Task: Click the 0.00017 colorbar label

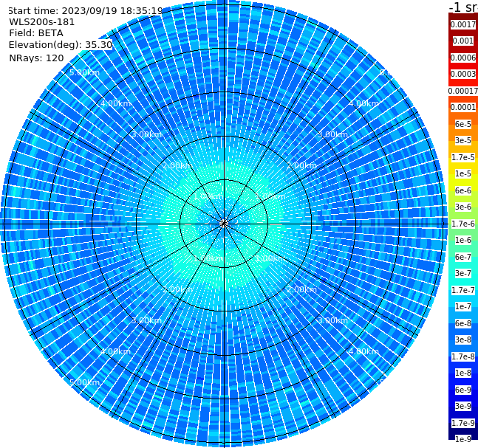Action: (x=463, y=91)
